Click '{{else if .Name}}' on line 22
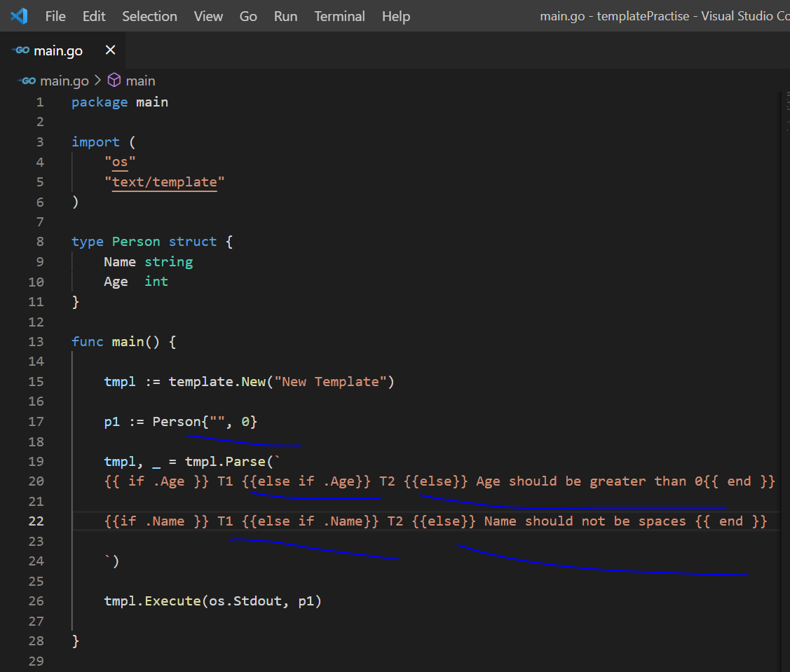Image resolution: width=790 pixels, height=672 pixels. tap(310, 521)
